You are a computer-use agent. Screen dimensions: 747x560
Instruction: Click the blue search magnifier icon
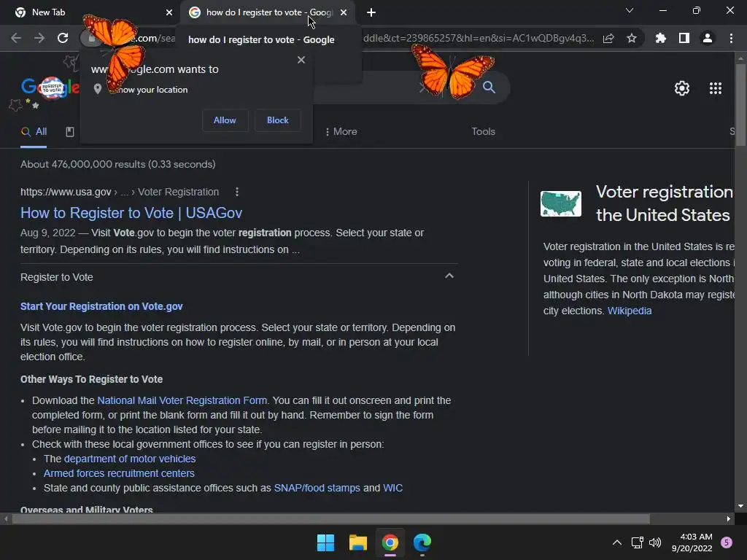[489, 87]
